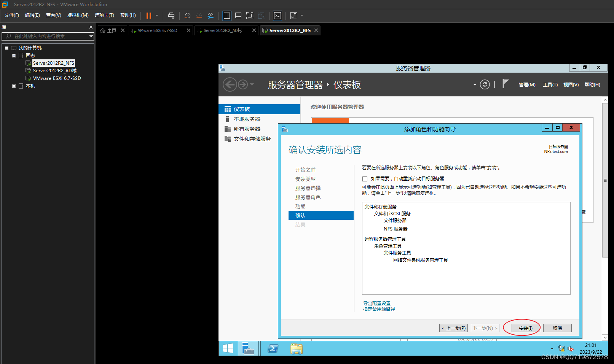614x364 pixels.
Task: Open Server Manager notifications flag
Action: pos(505,84)
